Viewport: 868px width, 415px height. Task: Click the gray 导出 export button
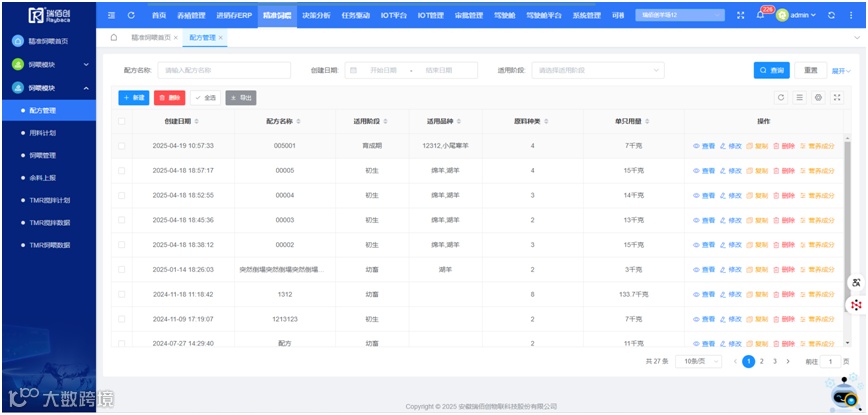coord(241,97)
